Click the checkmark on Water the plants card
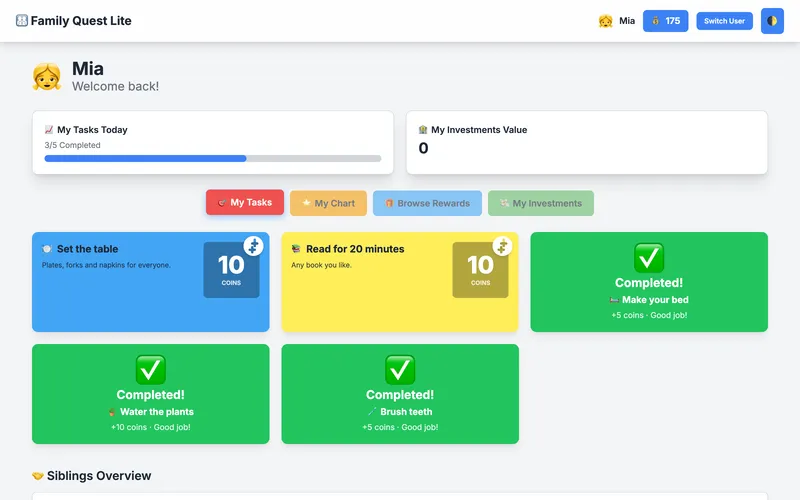The width and height of the screenshot is (800, 500). point(151,369)
